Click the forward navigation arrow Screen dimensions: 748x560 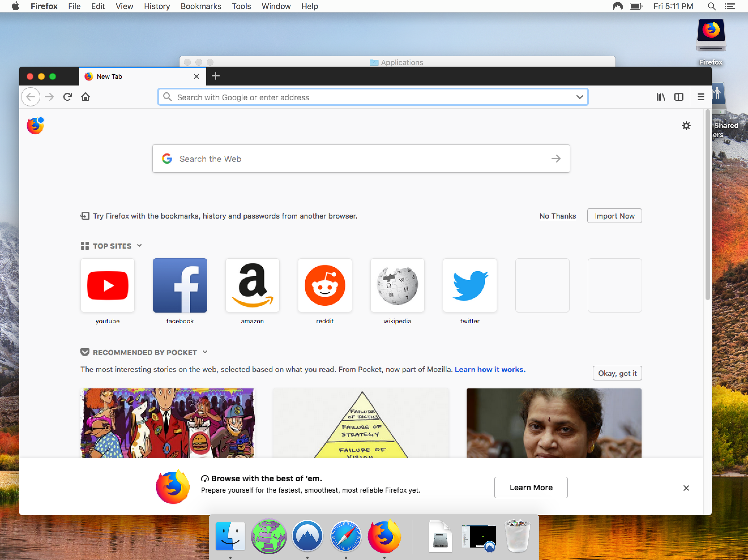click(49, 97)
